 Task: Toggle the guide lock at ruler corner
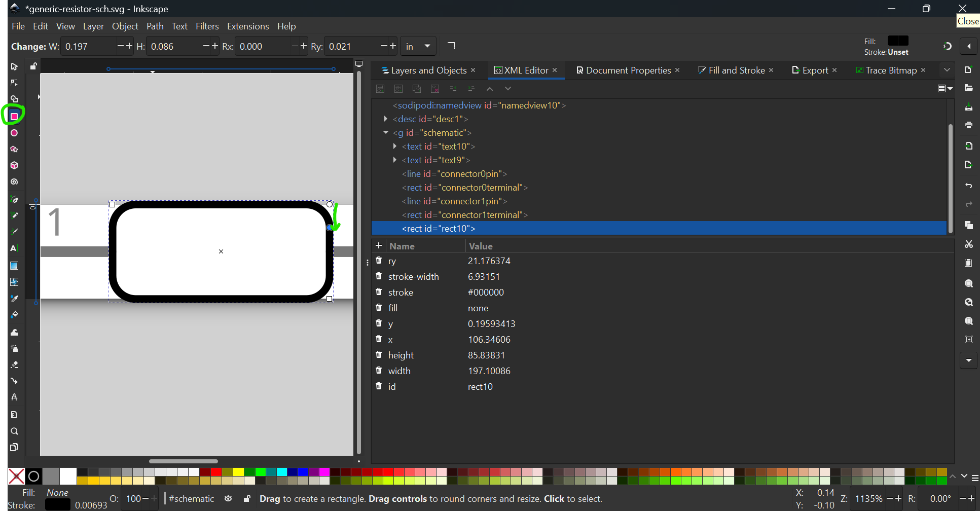[33, 66]
